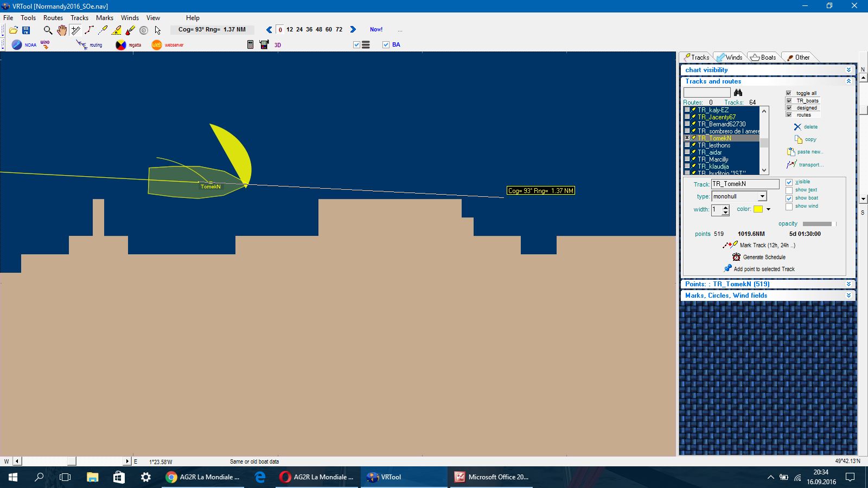Viewport: 868px width, 488px height.
Task: Select the hand pan tool
Action: (x=62, y=30)
